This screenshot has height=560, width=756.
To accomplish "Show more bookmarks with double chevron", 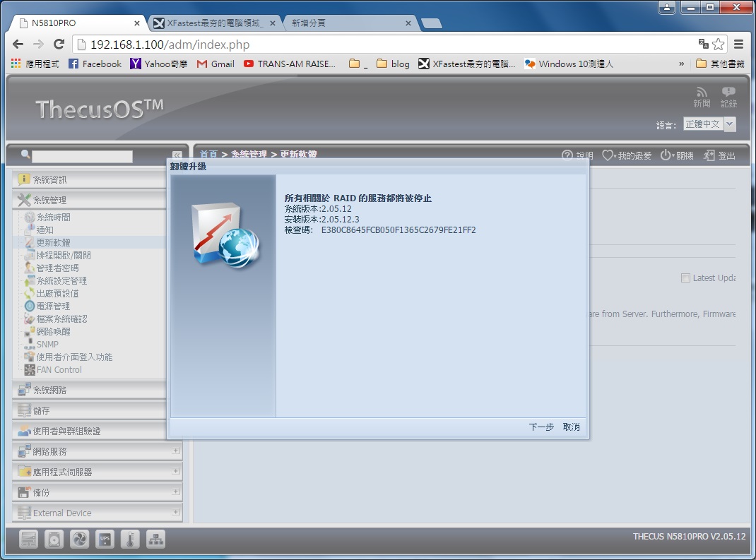I will click(681, 64).
